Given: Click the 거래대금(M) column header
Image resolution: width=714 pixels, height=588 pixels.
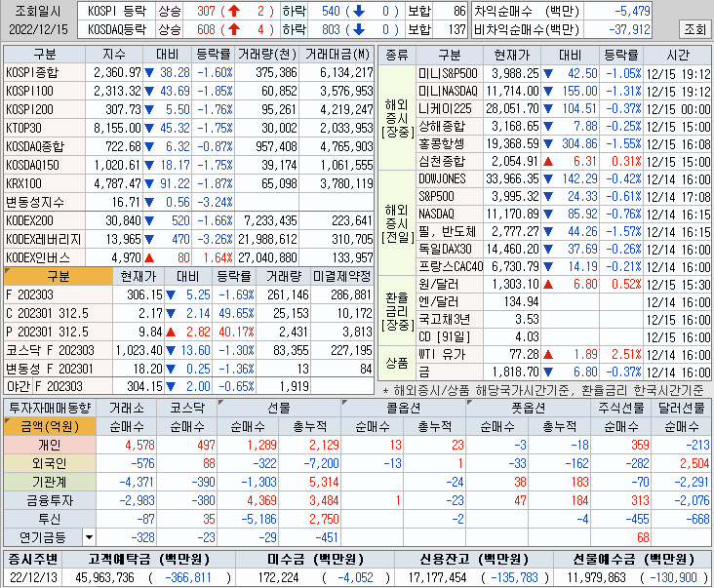Looking at the screenshot, I should point(337,55).
